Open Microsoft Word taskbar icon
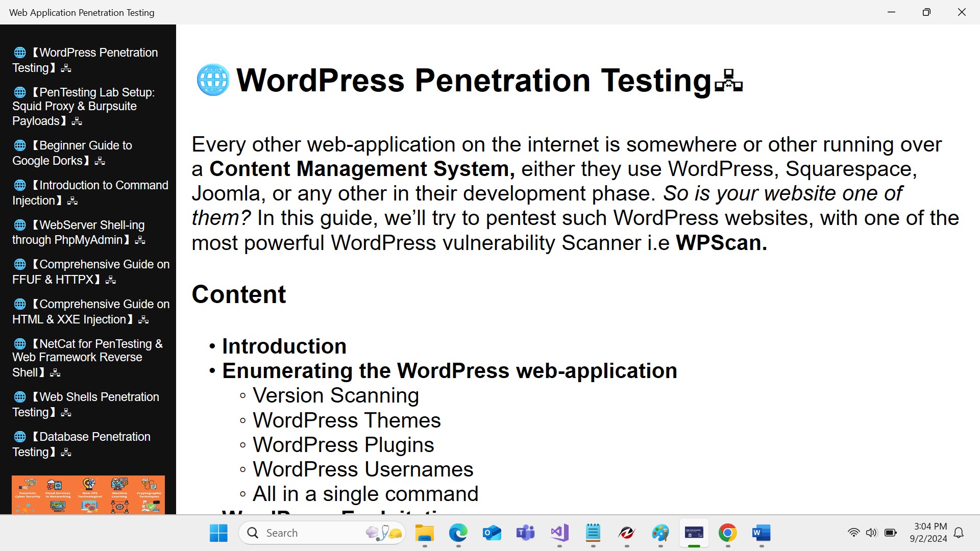 761,533
